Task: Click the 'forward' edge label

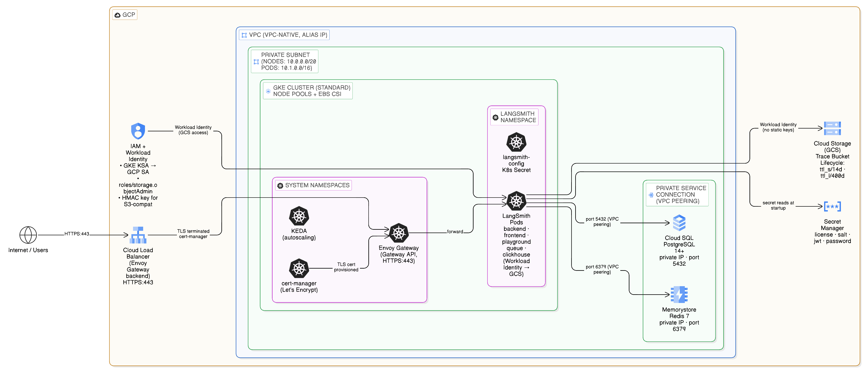Action: click(x=455, y=232)
